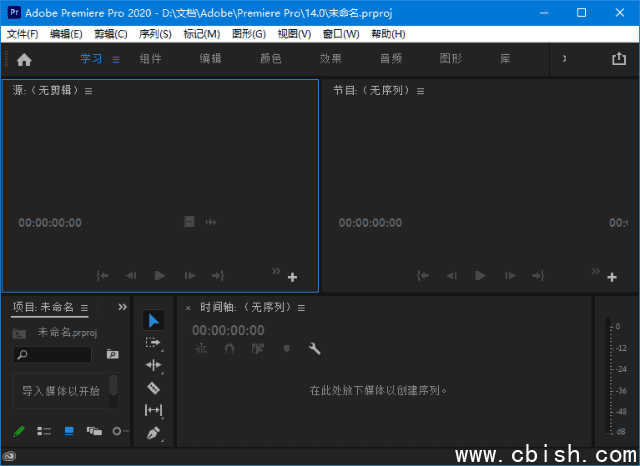Open Source monitor 源 panel menu
Viewport: 640px width, 466px height.
(x=89, y=91)
